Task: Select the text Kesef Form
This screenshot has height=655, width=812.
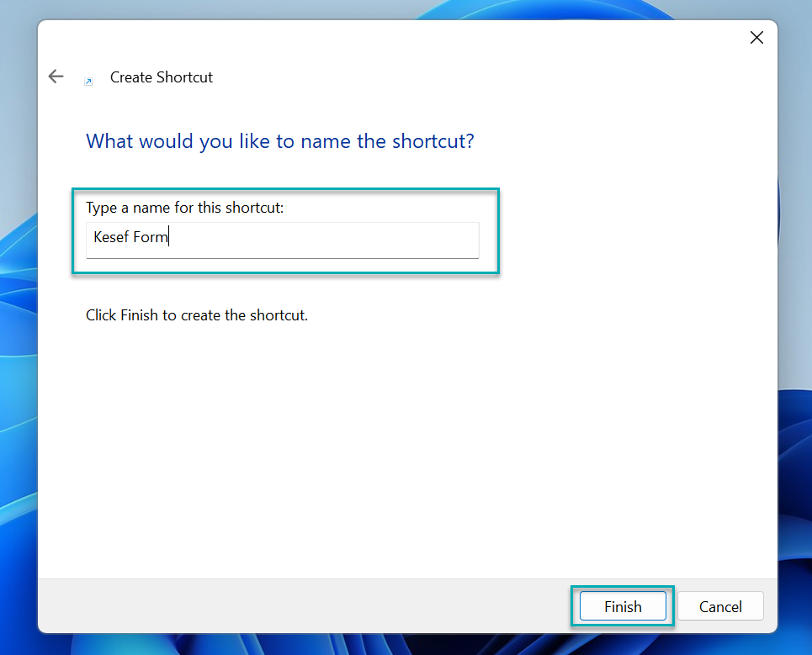Action: coord(130,237)
